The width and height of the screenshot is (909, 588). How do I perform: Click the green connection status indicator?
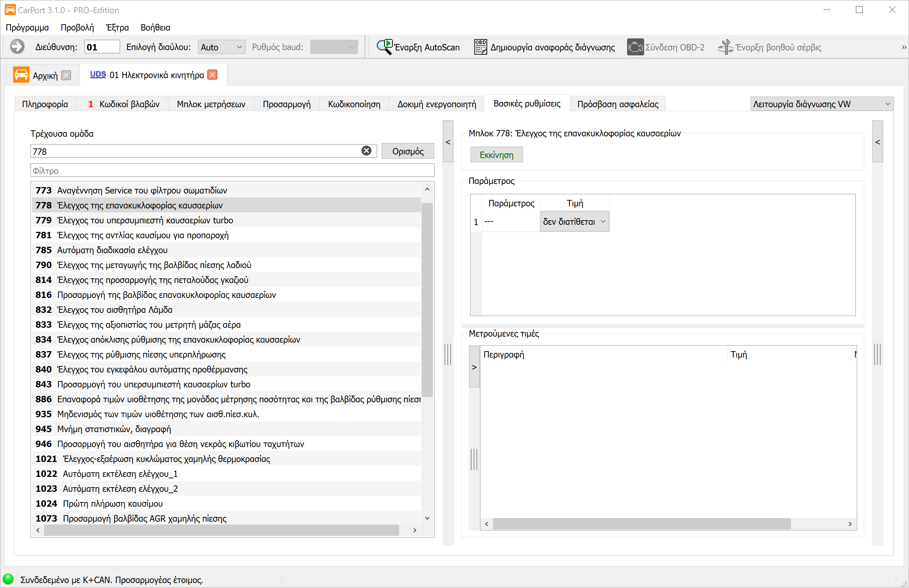[x=8, y=579]
